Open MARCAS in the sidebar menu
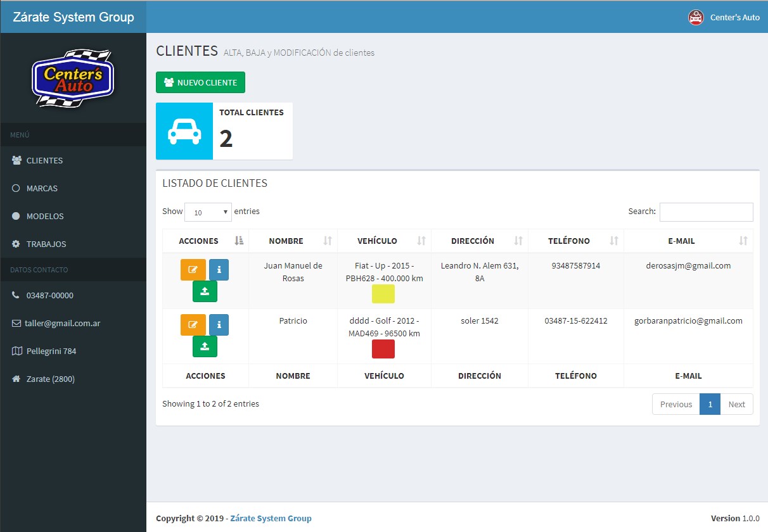The height and width of the screenshot is (532, 768). tap(42, 188)
